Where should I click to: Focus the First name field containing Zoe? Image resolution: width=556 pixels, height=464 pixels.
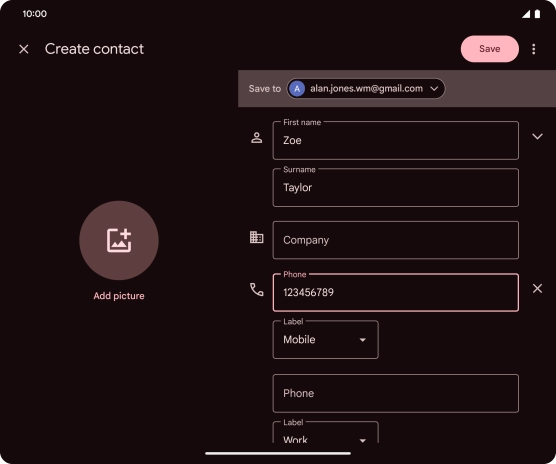pyautogui.click(x=395, y=140)
